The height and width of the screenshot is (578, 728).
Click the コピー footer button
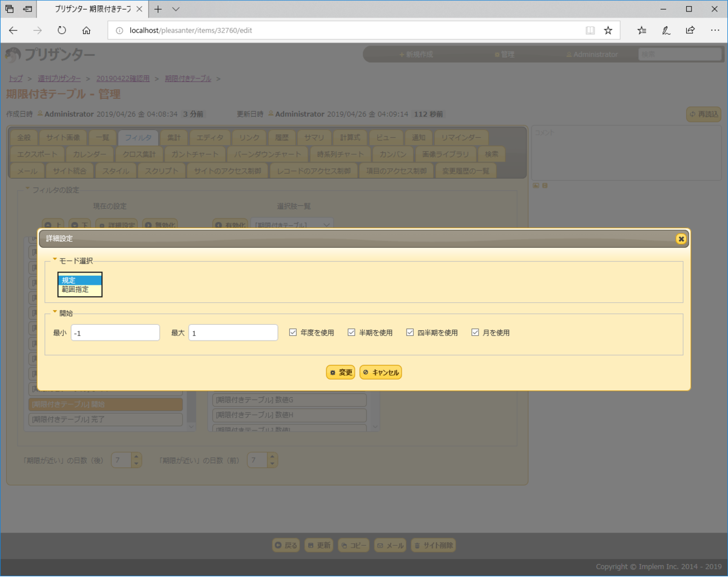(x=353, y=545)
